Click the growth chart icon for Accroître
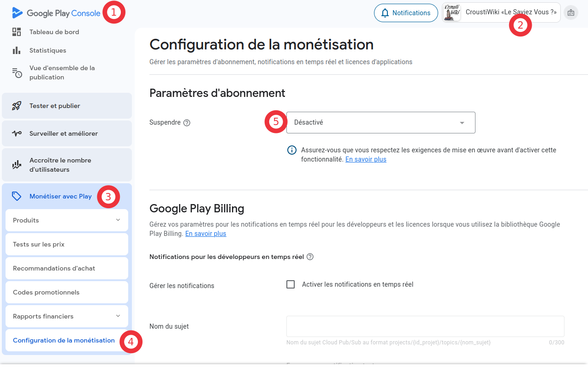Viewport: 588px width, 367px height. click(17, 165)
